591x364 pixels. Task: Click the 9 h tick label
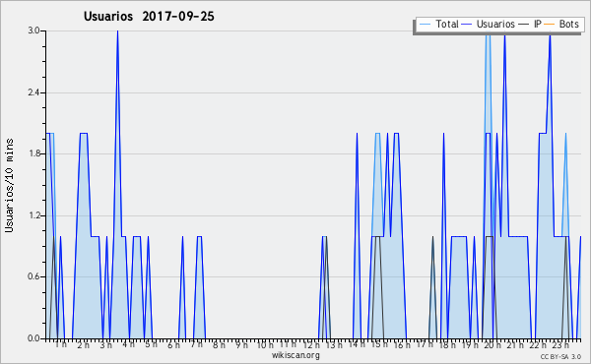[x=241, y=344]
